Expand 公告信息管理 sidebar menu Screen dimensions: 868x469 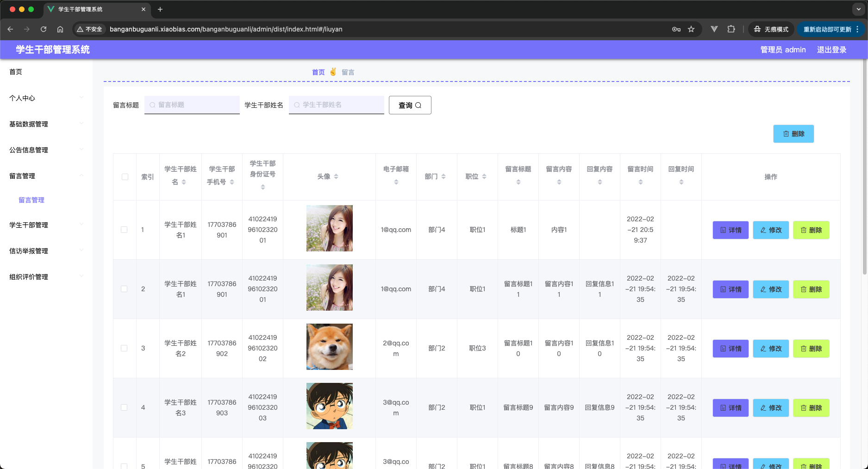pyautogui.click(x=46, y=150)
